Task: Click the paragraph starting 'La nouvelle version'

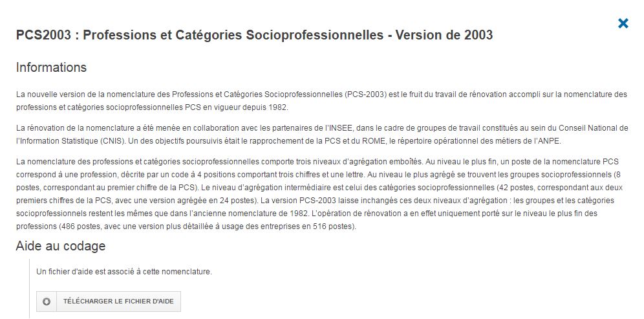Action: click(321, 101)
